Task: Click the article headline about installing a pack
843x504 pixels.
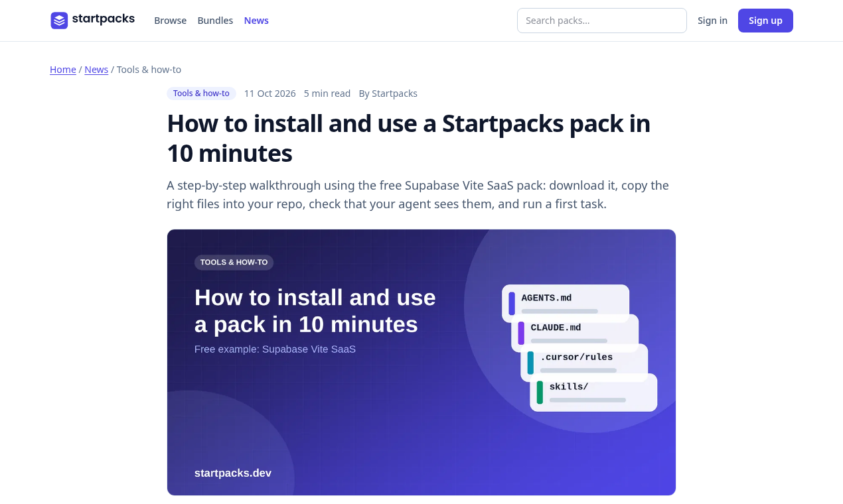Action: coord(408,139)
